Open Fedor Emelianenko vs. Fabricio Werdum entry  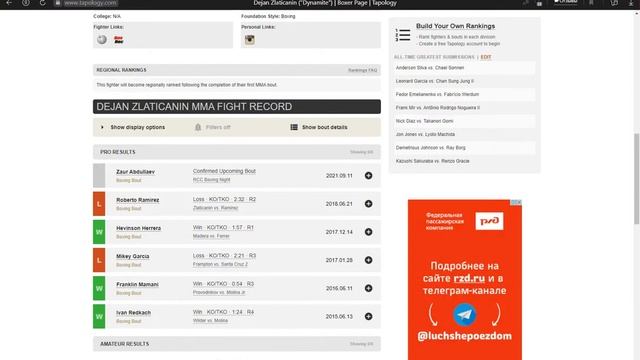pyautogui.click(x=437, y=94)
